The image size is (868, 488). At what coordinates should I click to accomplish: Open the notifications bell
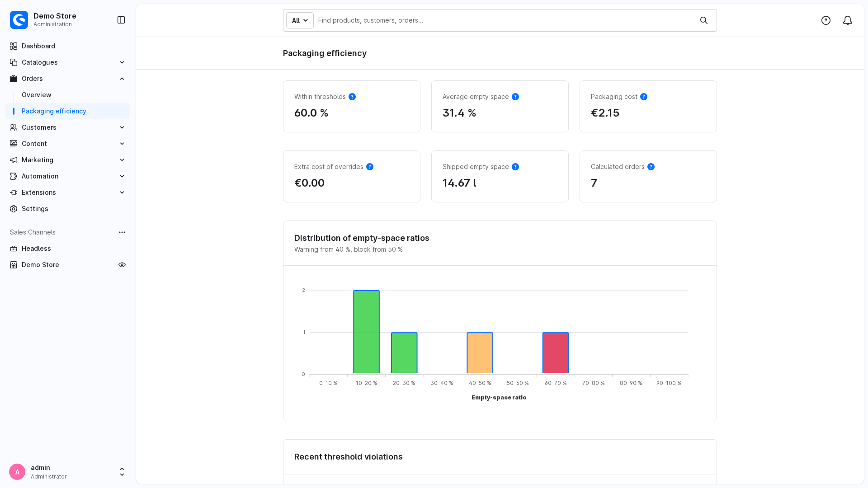pos(848,20)
